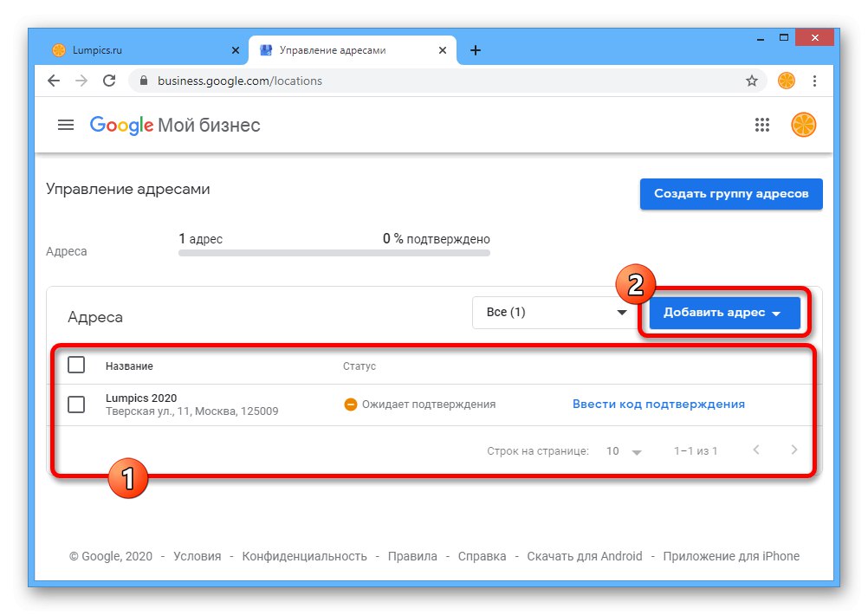Change the rows per page value of 10
This screenshot has height=615, width=868.
coord(624,451)
